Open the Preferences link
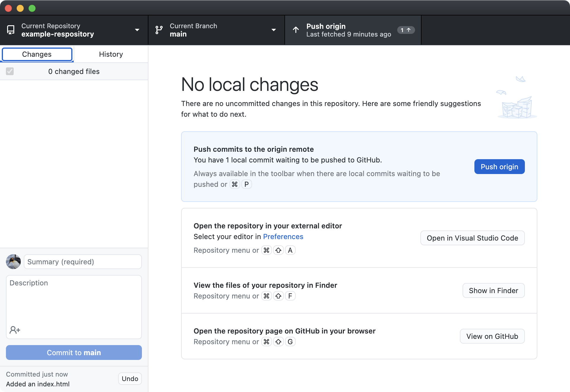Image resolution: width=570 pixels, height=392 pixels. click(283, 237)
